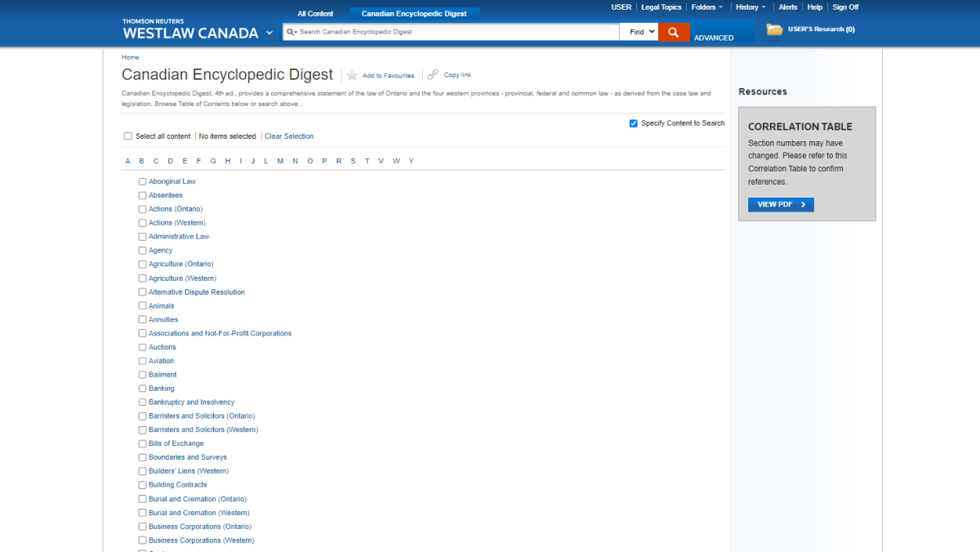
Task: Open the Legal Topics menu
Action: (661, 7)
